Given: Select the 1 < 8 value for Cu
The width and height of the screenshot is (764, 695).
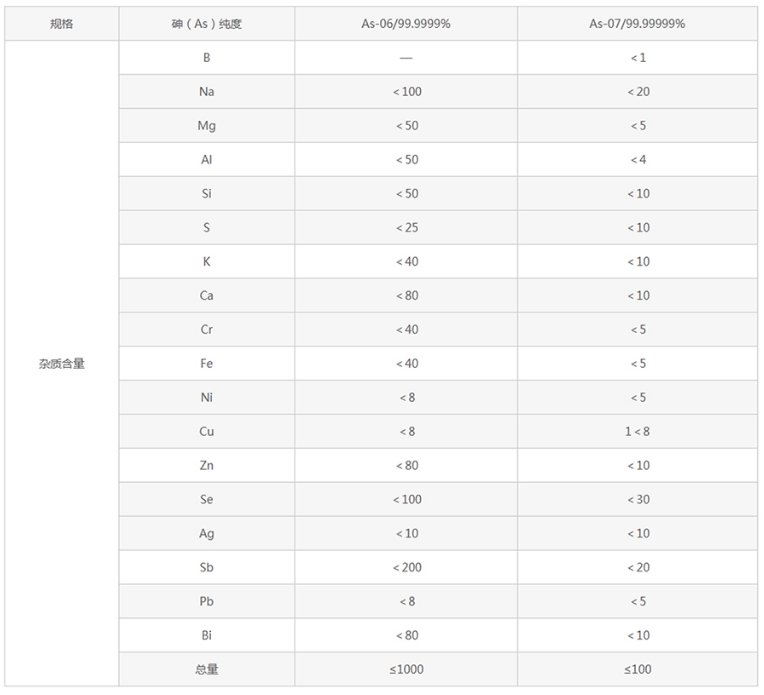Looking at the screenshot, I should coord(638,431).
